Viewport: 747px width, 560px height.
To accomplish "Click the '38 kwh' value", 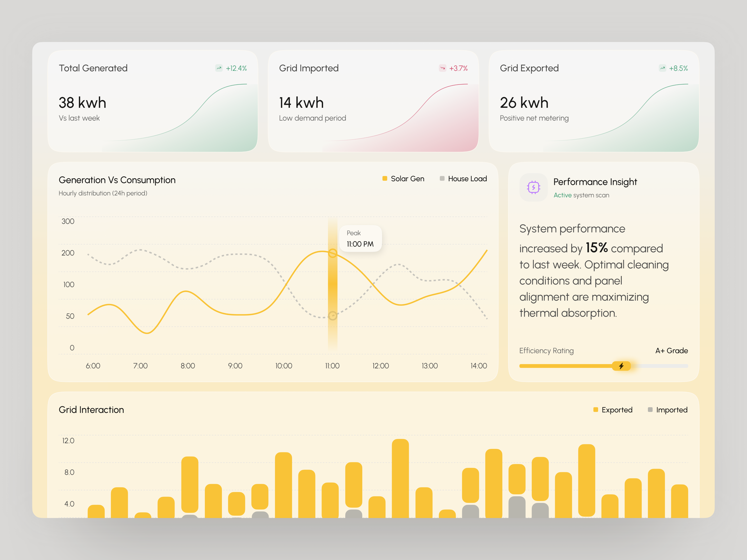I will point(82,103).
